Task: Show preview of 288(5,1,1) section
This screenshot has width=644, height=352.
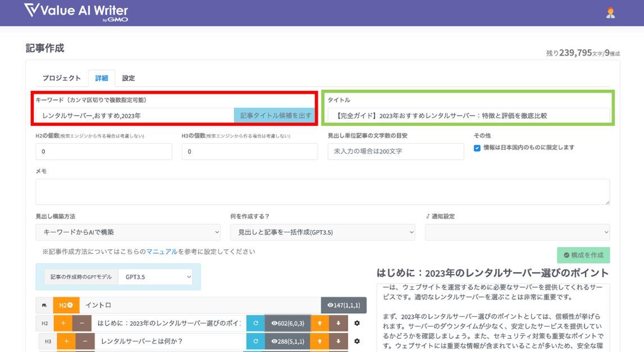Action: point(288,341)
